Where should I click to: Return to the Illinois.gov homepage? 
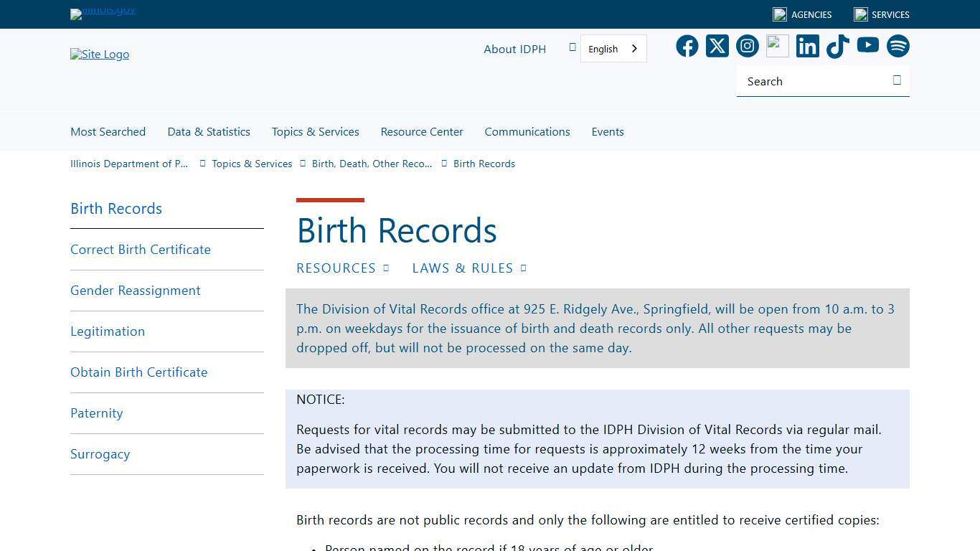point(103,11)
